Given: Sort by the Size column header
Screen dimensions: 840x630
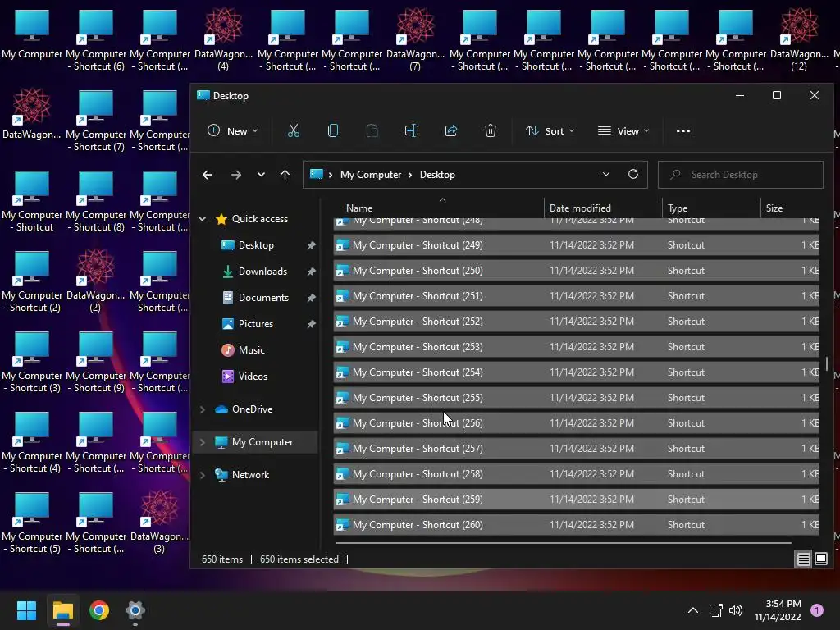Looking at the screenshot, I should pyautogui.click(x=791, y=208).
